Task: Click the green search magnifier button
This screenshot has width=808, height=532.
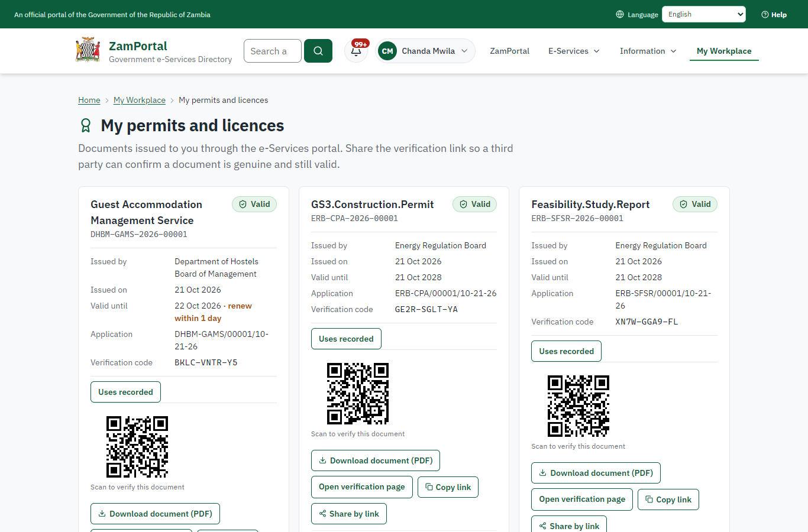Action: click(x=318, y=51)
